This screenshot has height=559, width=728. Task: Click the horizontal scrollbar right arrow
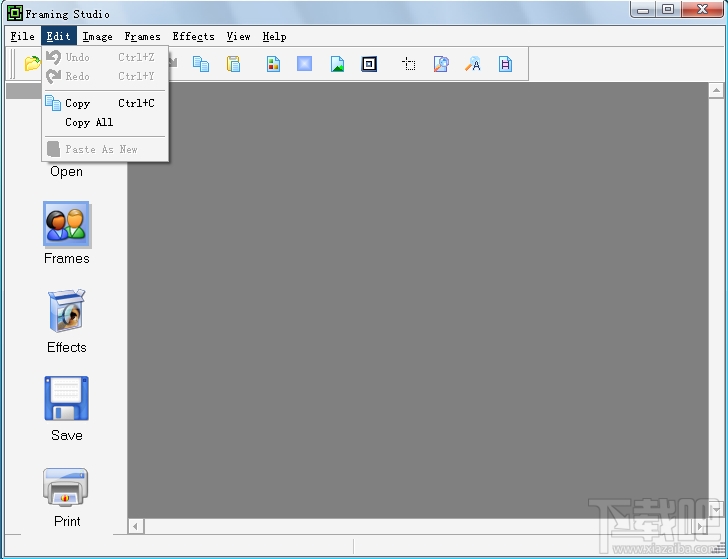[x=700, y=526]
